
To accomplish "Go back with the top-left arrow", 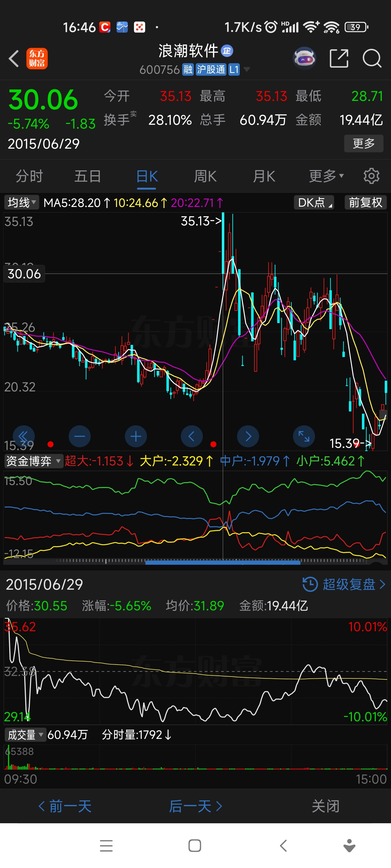I will pyautogui.click(x=14, y=59).
